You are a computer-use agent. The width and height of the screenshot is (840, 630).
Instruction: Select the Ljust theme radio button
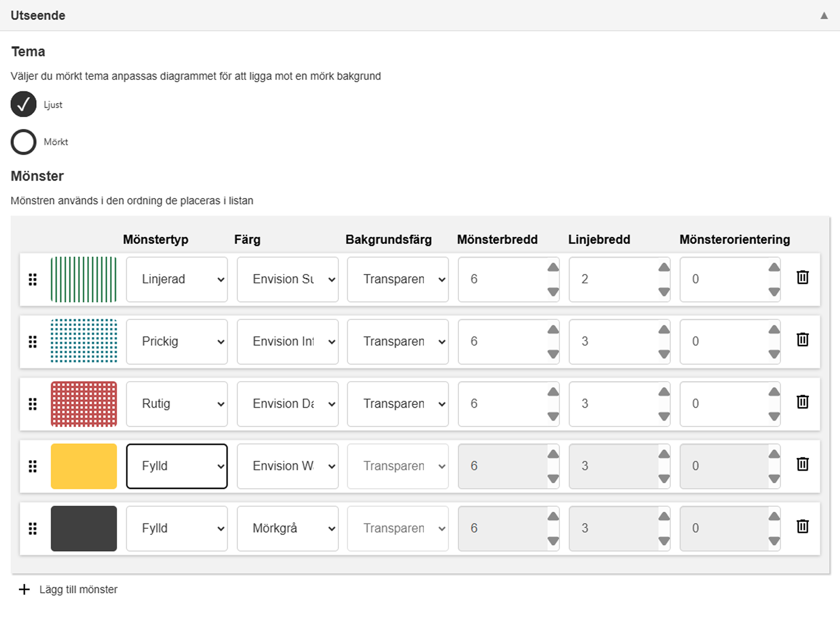click(23, 104)
